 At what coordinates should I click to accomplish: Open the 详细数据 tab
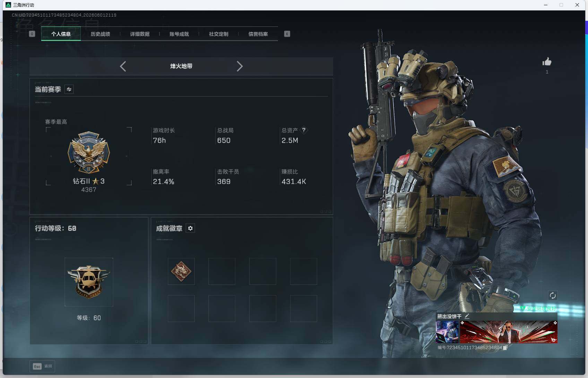(x=140, y=34)
